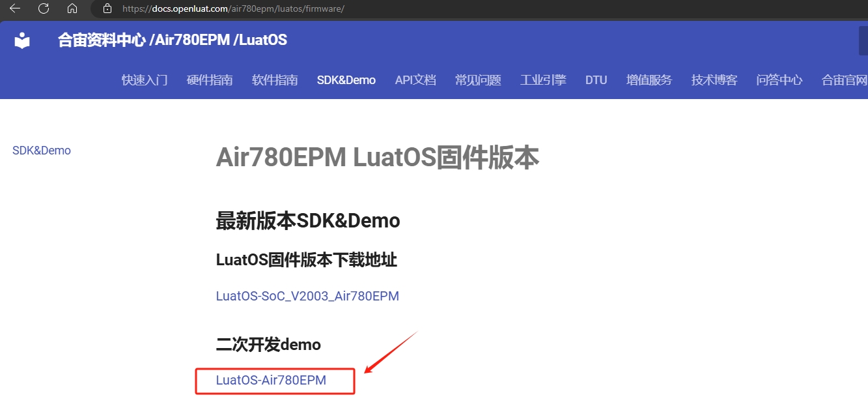Open the API文档 menu item
The width and height of the screenshot is (868, 408).
(415, 80)
